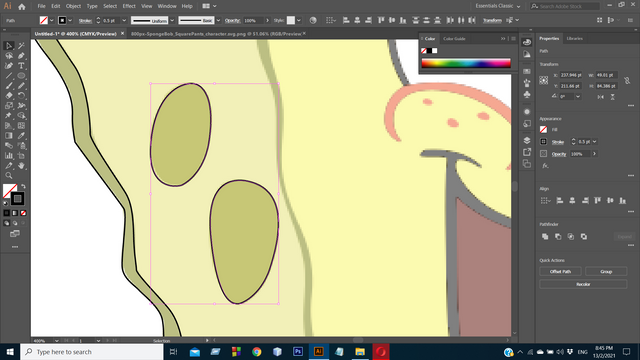This screenshot has width=640, height=360.
Task: Choose Draw Behind mode in toolbar
Action: [x=15, y=223]
